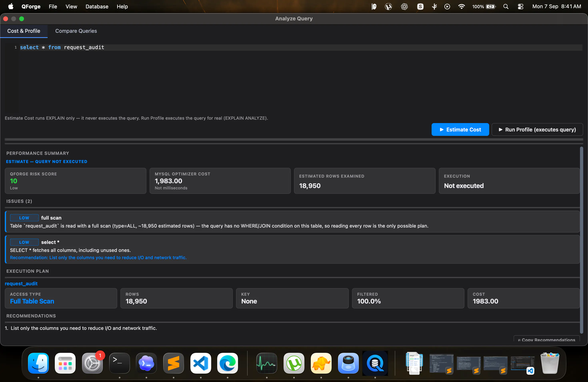Open Visual Studio Code from the dock
Viewport: 588px width, 382px height.
click(201, 363)
